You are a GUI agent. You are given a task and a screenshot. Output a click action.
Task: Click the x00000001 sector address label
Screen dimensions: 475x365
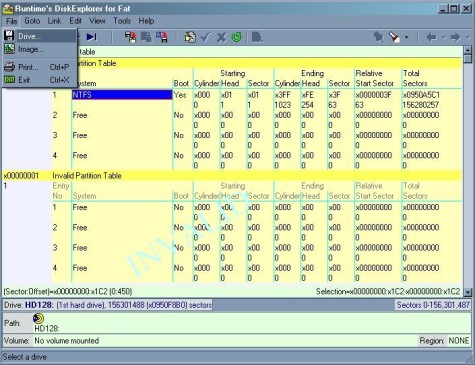(21, 176)
